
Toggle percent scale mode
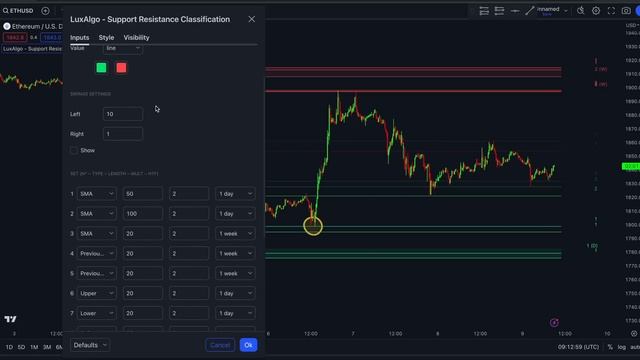(x=610, y=347)
